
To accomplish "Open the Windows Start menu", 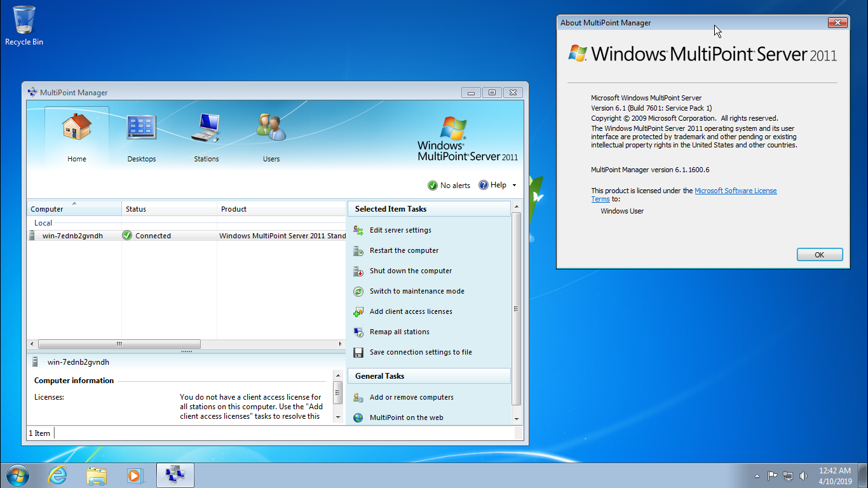I will point(17,475).
